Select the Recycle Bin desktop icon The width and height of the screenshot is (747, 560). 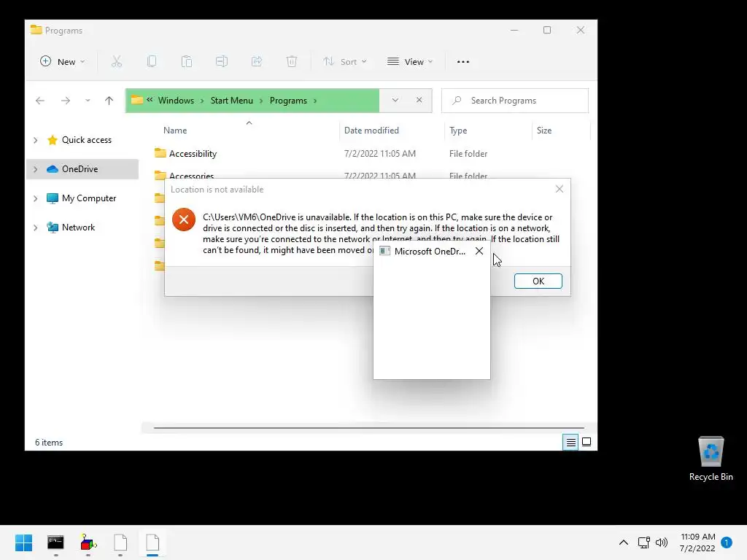711,459
